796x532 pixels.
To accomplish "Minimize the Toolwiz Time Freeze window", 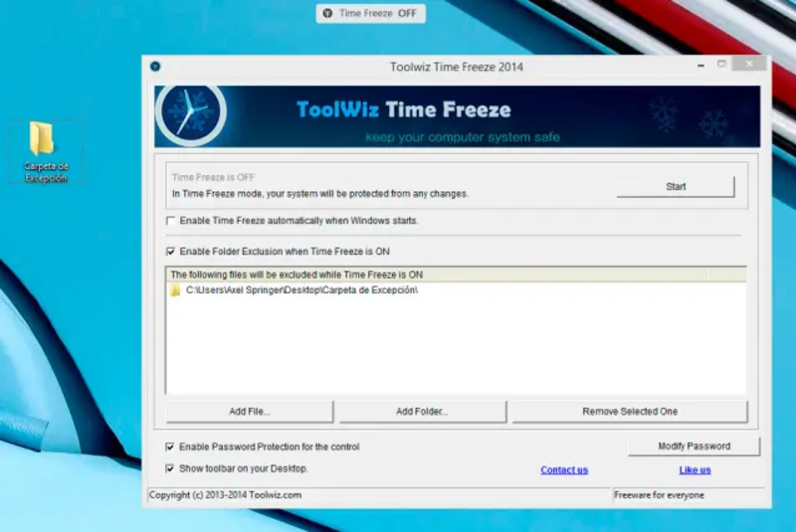I will pos(700,66).
